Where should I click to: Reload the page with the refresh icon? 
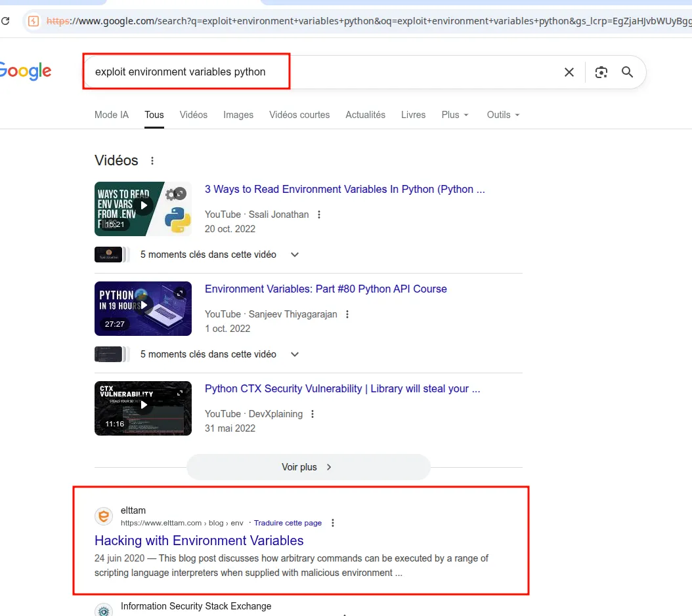(x=6, y=20)
